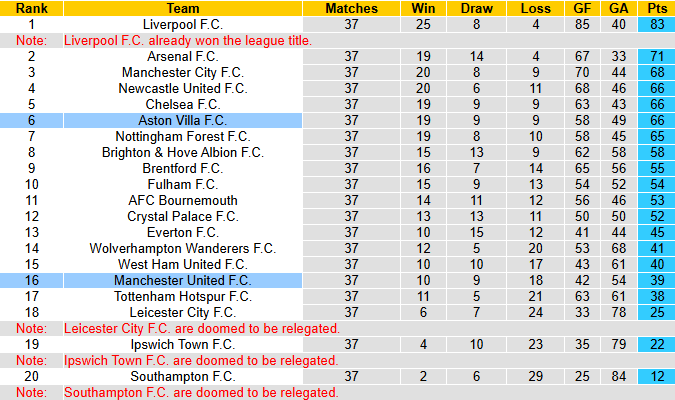
Task: Click the Rank column header
Action: coord(31,8)
